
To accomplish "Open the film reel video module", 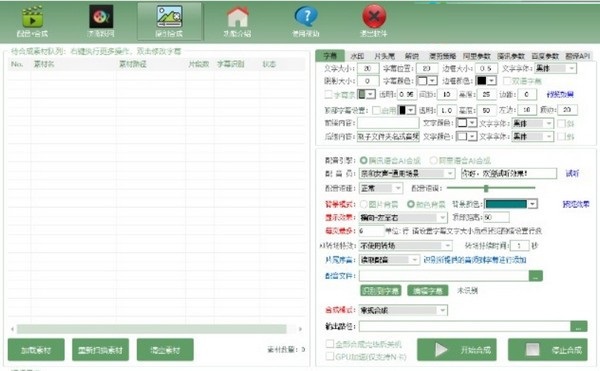I will [101, 22].
